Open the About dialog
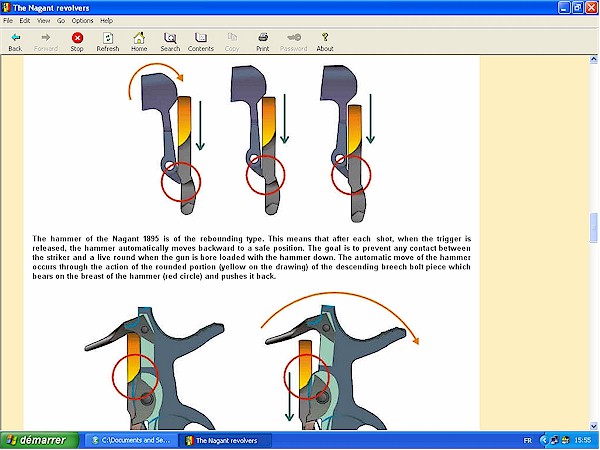Screen dimensions: 600x450 [x=325, y=42]
